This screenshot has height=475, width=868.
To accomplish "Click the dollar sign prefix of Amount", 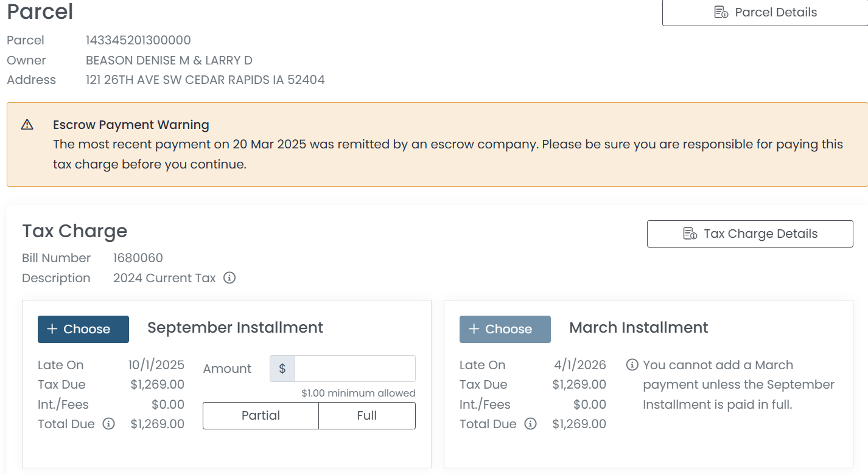I will (282, 369).
